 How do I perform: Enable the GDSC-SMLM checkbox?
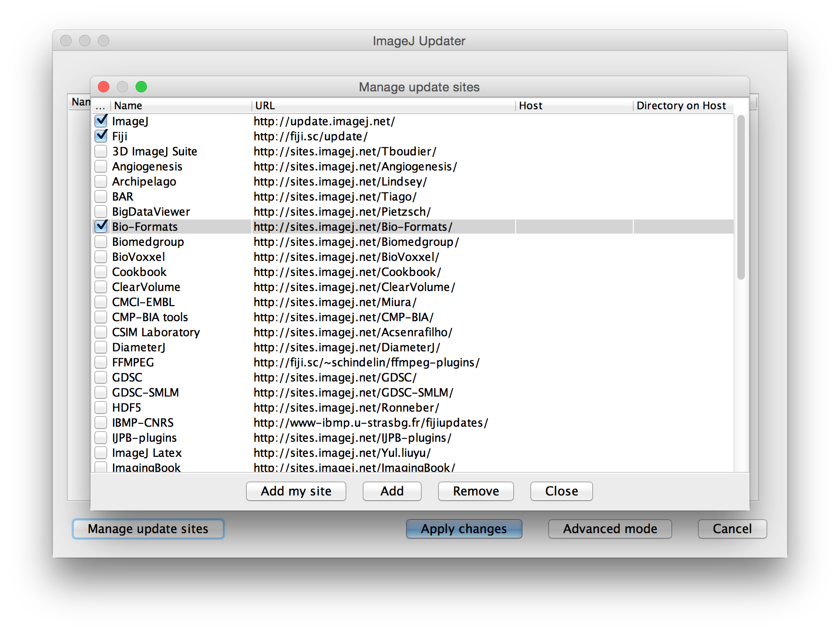pos(101,392)
